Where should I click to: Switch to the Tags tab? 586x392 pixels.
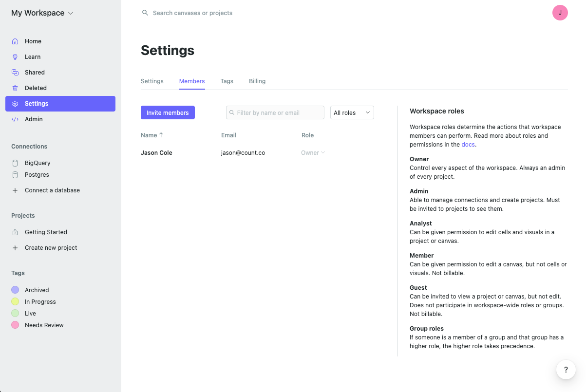227,81
